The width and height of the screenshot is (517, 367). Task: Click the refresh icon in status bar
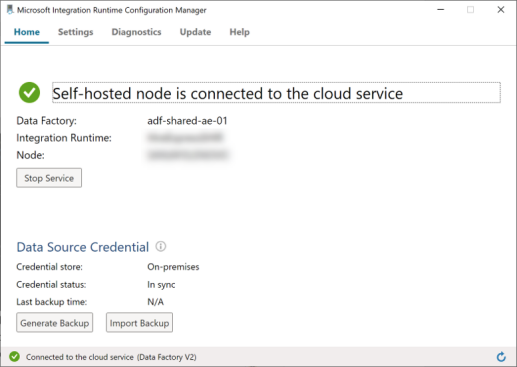coord(501,357)
